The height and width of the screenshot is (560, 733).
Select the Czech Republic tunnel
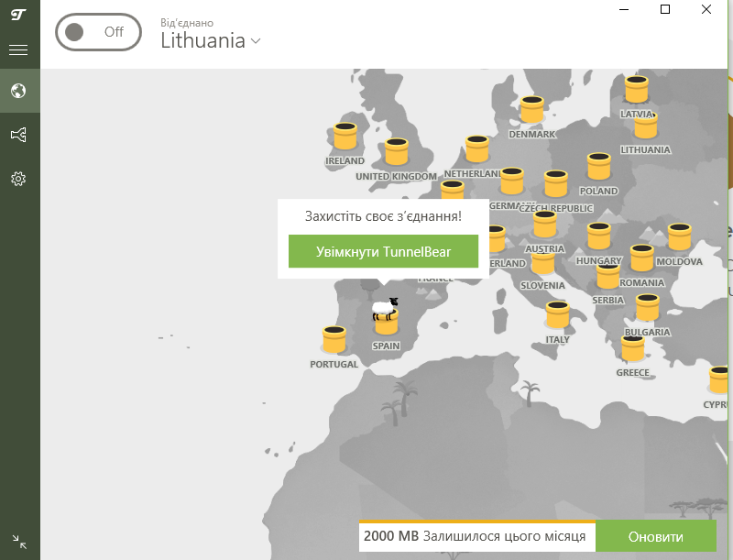556,183
